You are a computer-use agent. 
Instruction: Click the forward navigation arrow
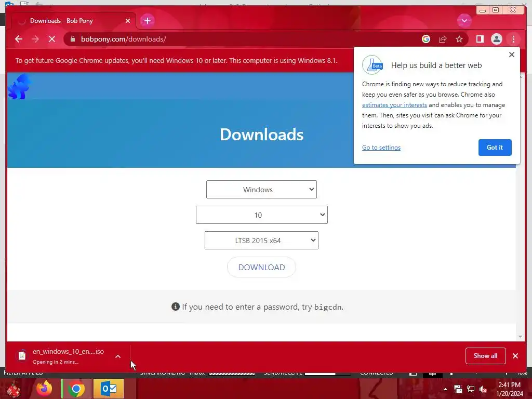[35, 39]
